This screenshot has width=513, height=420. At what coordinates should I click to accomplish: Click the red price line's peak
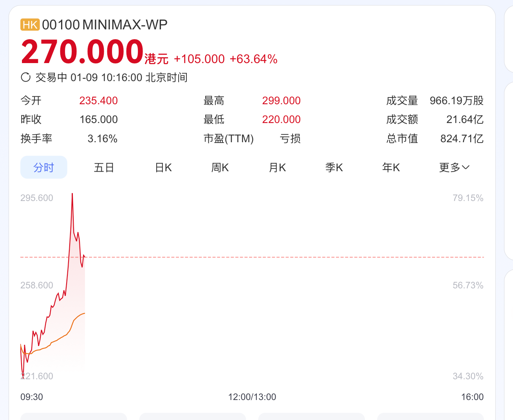[x=72, y=194]
